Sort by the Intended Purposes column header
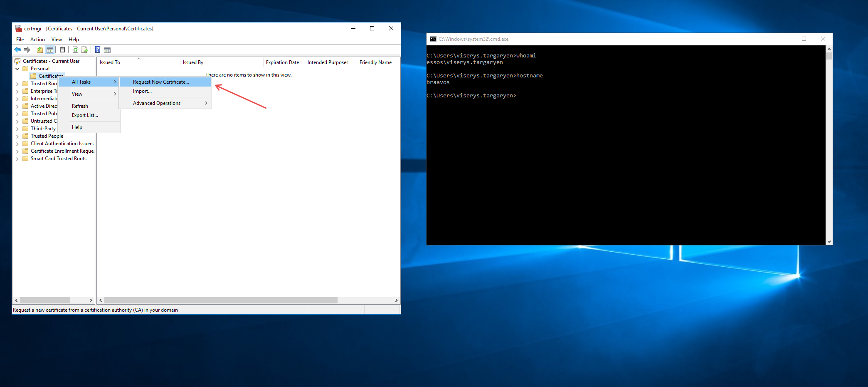 pyautogui.click(x=331, y=62)
